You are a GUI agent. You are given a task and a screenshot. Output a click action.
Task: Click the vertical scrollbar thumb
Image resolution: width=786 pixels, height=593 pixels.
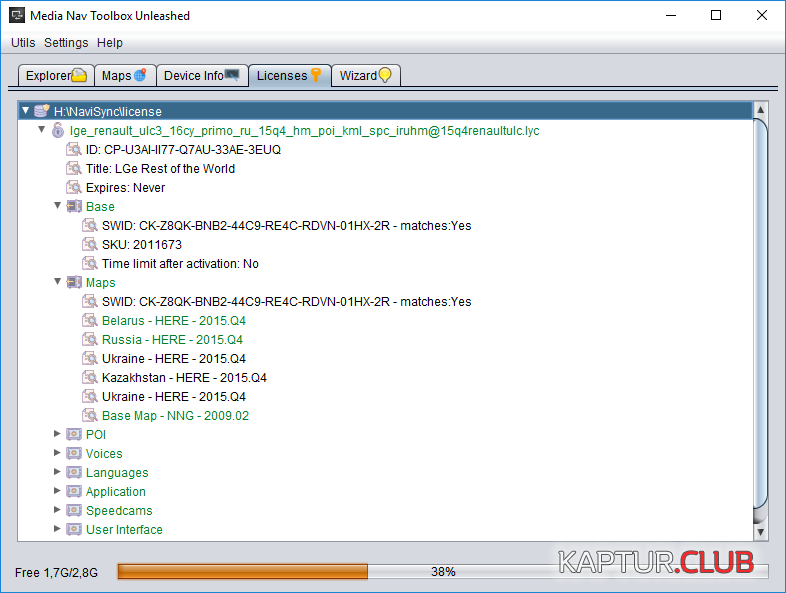(760, 315)
